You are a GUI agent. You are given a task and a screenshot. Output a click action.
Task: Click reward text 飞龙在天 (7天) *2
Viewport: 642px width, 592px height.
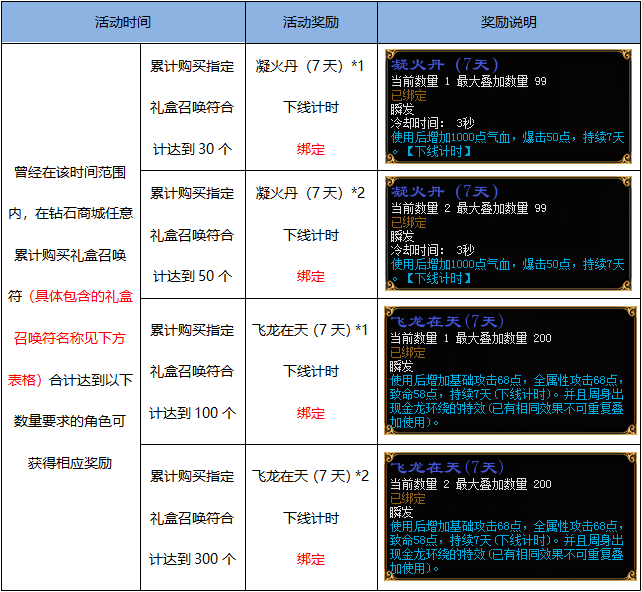click(x=310, y=476)
